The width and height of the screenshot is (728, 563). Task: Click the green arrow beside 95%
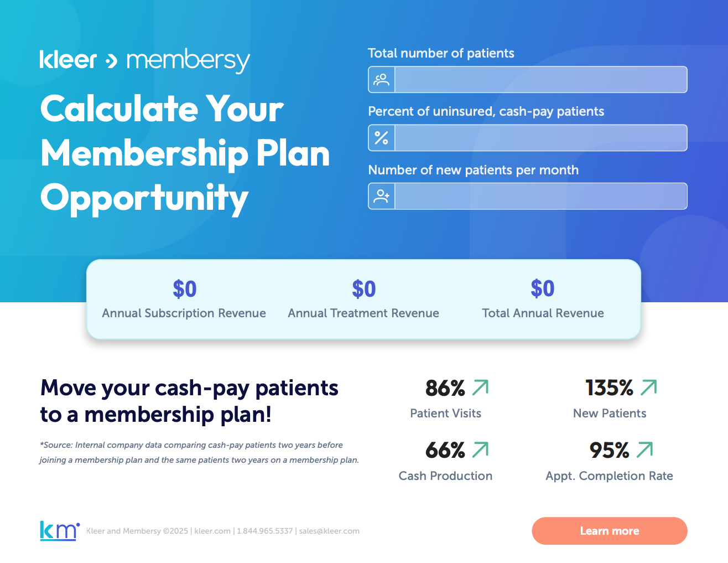click(644, 450)
